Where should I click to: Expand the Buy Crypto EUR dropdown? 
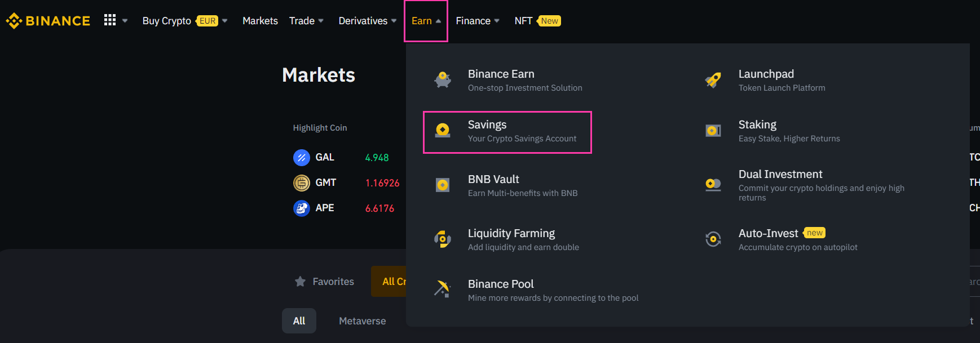[184, 21]
